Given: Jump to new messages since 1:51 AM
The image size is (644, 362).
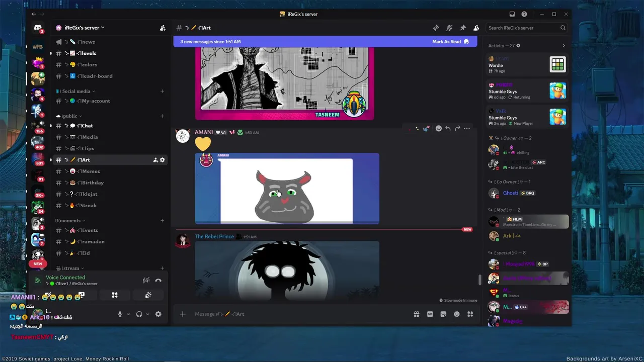Looking at the screenshot, I should pyautogui.click(x=210, y=42).
